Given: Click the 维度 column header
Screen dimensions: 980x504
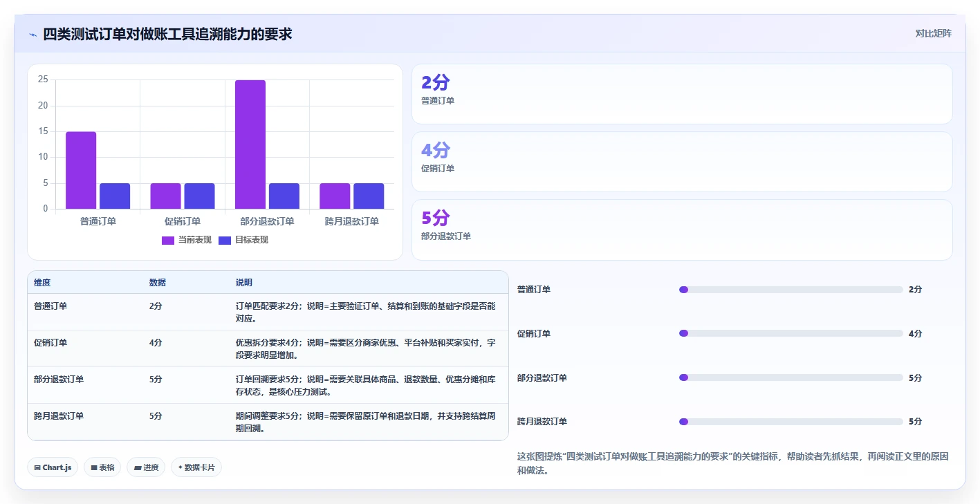Looking at the screenshot, I should pos(42,283).
